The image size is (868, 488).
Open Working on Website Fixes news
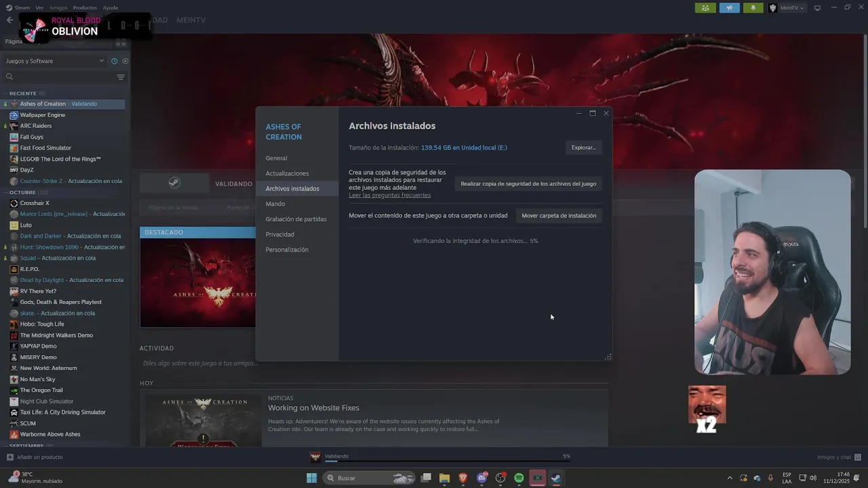313,408
